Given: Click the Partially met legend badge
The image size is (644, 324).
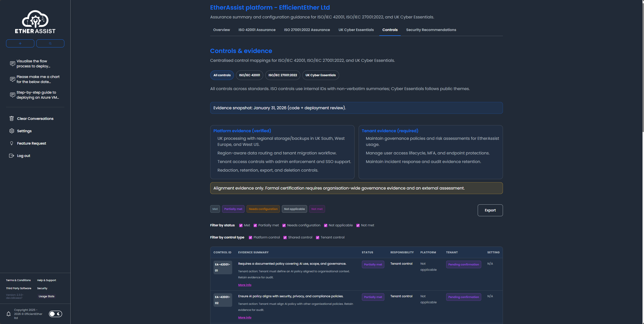Looking at the screenshot, I should [233, 209].
